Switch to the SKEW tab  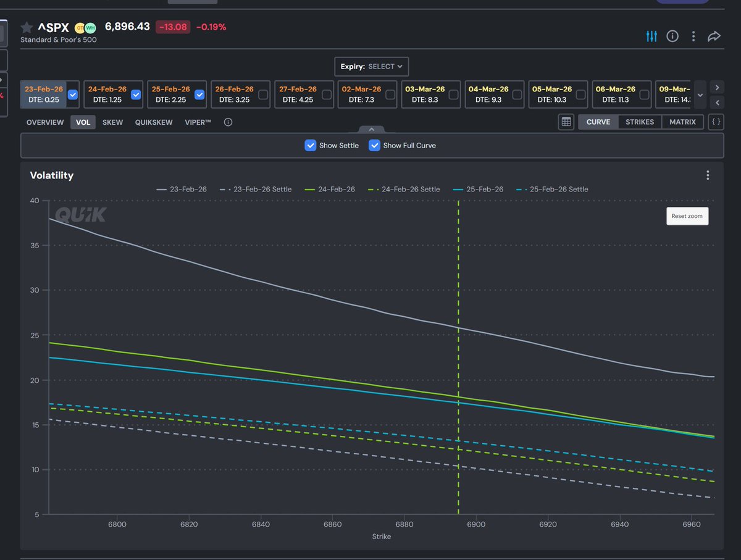[x=113, y=122]
